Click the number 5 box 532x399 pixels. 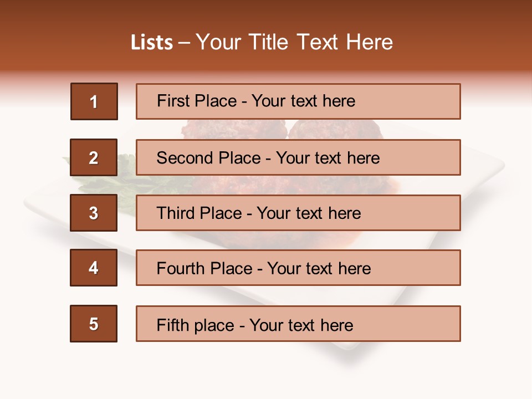point(94,324)
